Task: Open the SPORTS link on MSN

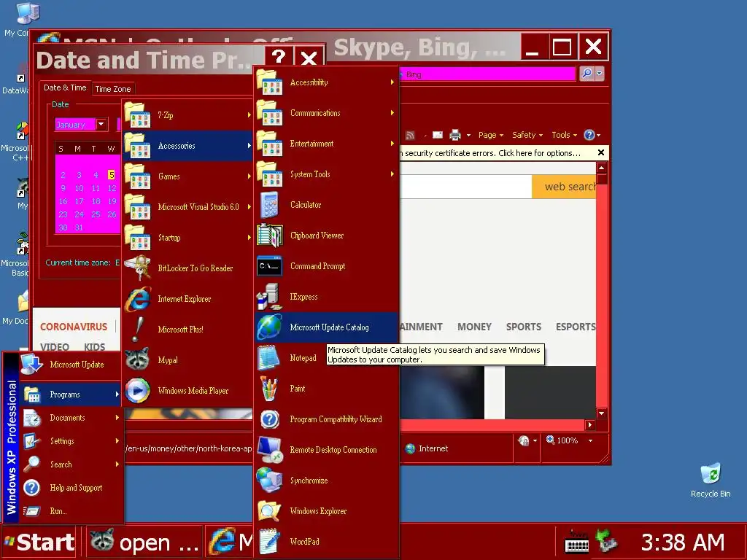Action: point(524,327)
